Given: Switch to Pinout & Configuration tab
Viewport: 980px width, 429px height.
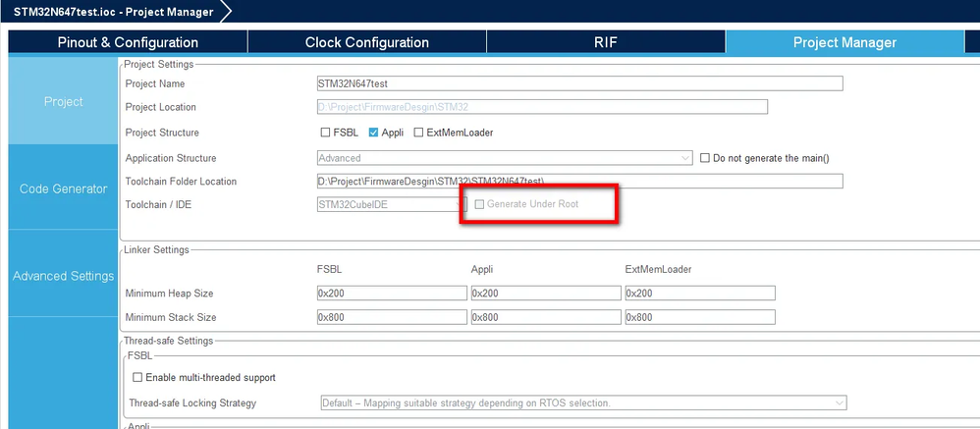Looking at the screenshot, I should (x=128, y=42).
